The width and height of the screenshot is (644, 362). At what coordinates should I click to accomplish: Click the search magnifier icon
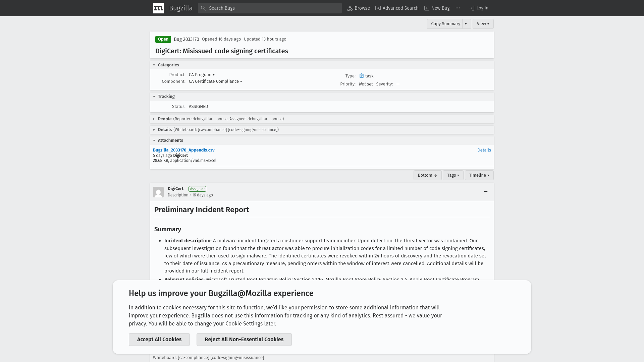point(203,8)
